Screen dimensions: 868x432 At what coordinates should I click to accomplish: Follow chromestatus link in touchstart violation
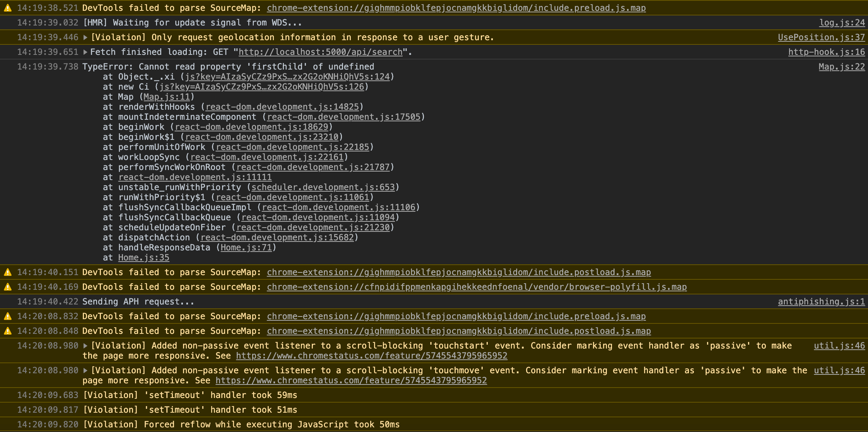[x=371, y=356]
